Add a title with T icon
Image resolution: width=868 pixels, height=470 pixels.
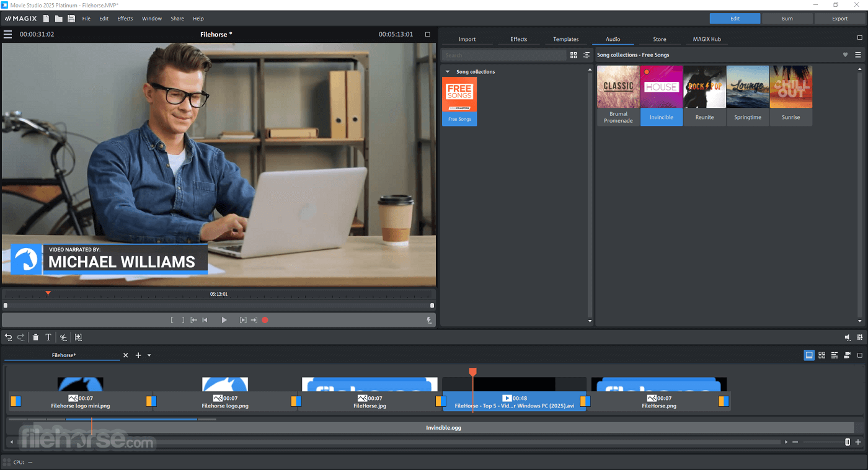point(48,337)
